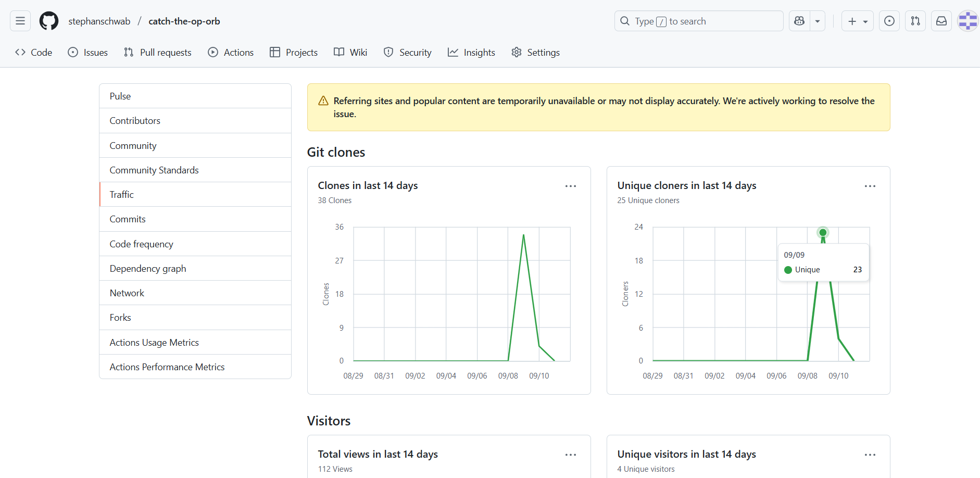This screenshot has height=478, width=980.
Task: Open options menu for Total views chart
Action: [571, 455]
